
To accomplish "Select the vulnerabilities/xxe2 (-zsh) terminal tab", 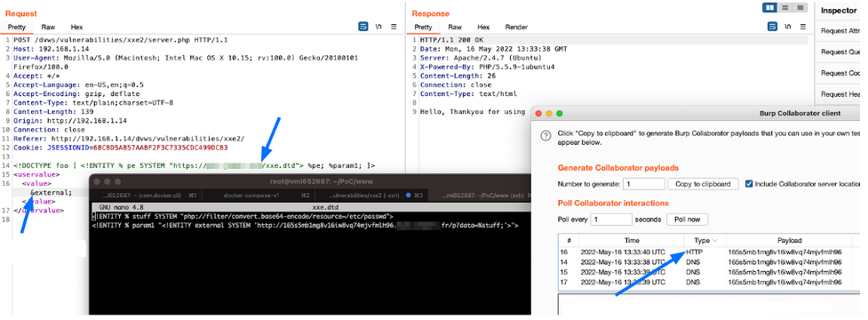I will 372,196.
